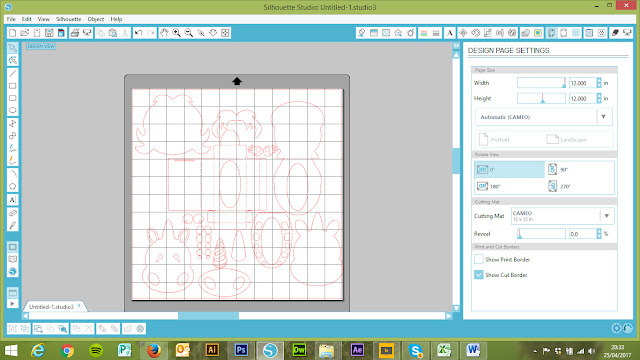Click the DESIGN VIEW label button

(41, 46)
